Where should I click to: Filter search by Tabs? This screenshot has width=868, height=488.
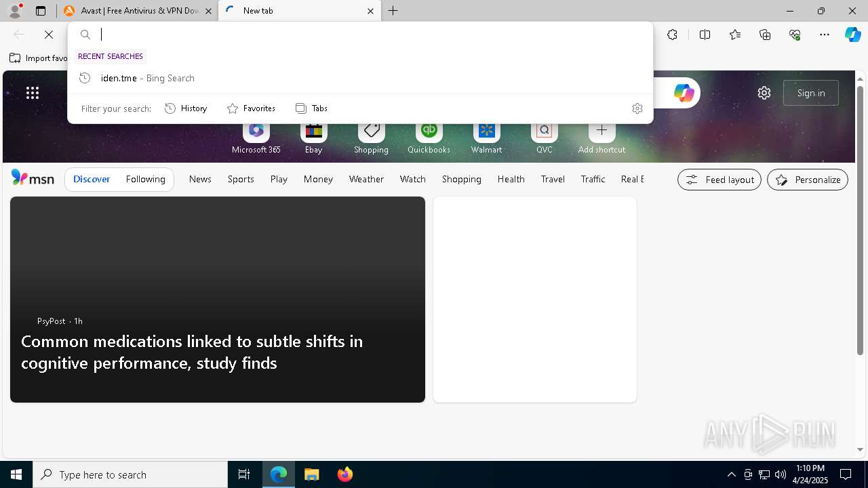click(x=311, y=108)
